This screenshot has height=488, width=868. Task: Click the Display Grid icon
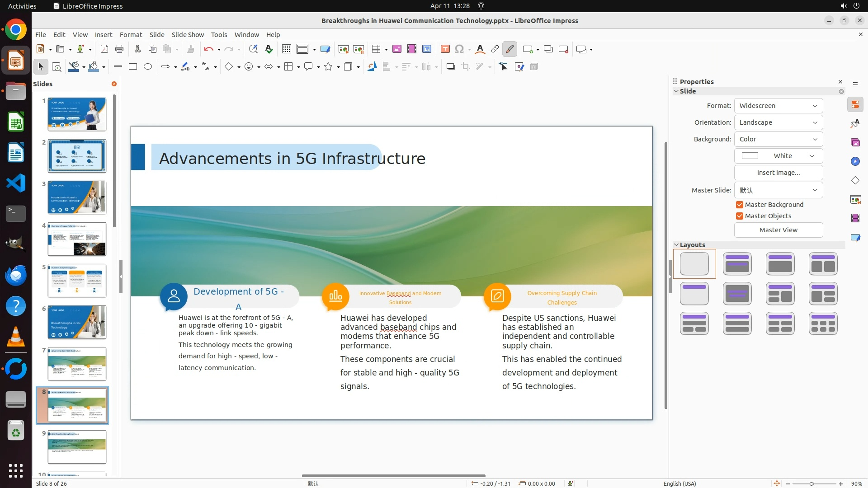pyautogui.click(x=287, y=49)
